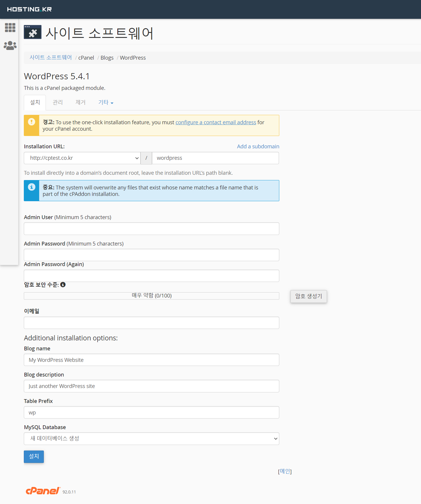Focus the installation path field containing wordpress
The height and width of the screenshot is (504, 421).
215,158
